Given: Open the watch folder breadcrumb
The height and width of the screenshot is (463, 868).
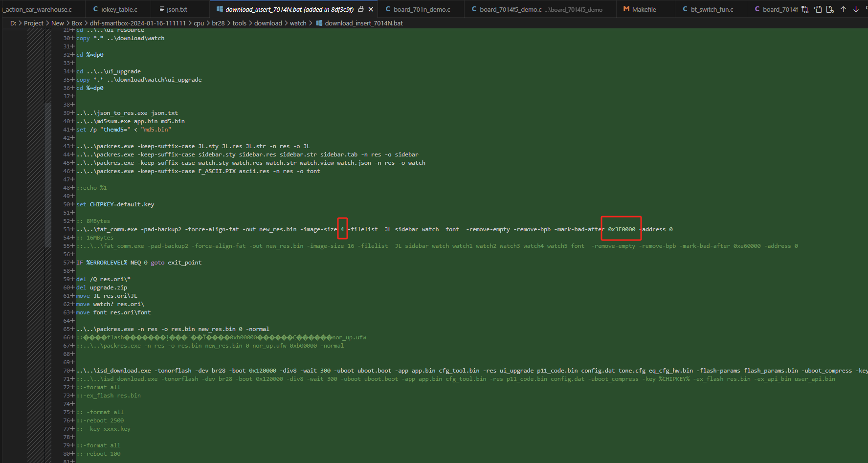Looking at the screenshot, I should (x=298, y=23).
